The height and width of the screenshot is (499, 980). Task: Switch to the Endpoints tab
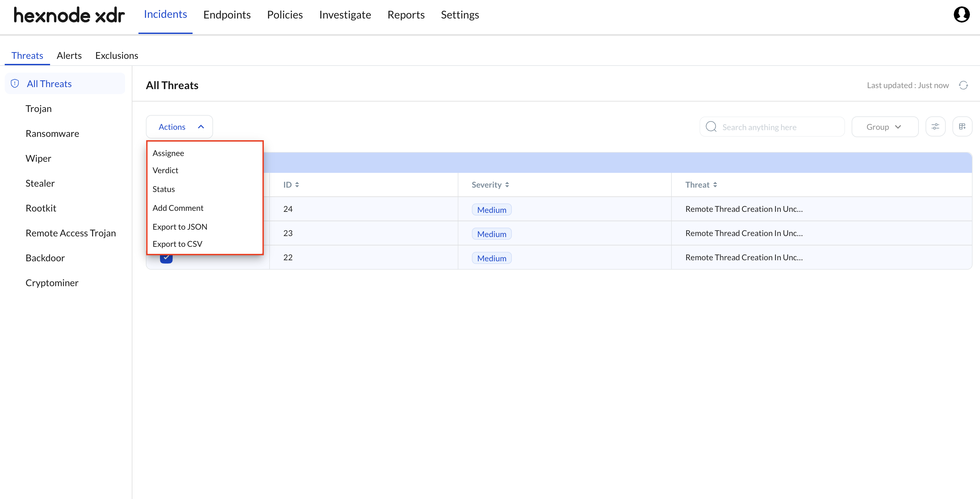(227, 14)
